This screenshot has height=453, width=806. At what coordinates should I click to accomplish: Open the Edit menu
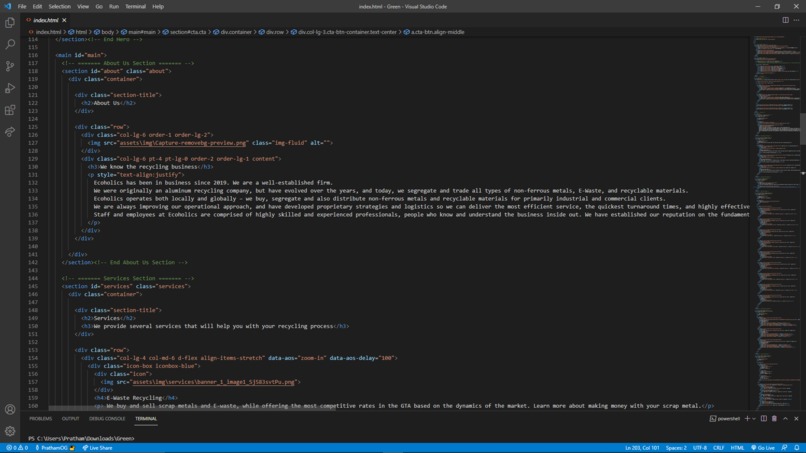[x=37, y=7]
